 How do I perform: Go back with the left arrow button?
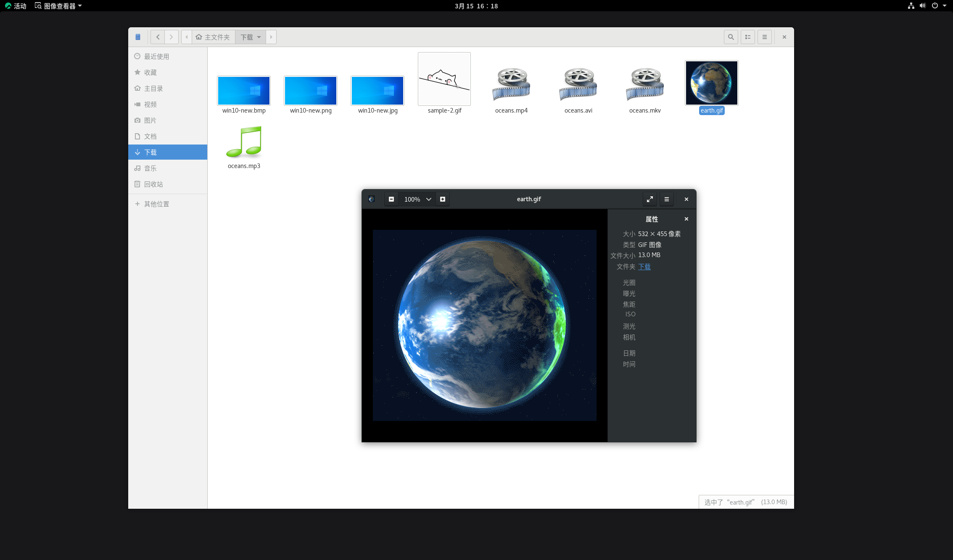coord(158,37)
